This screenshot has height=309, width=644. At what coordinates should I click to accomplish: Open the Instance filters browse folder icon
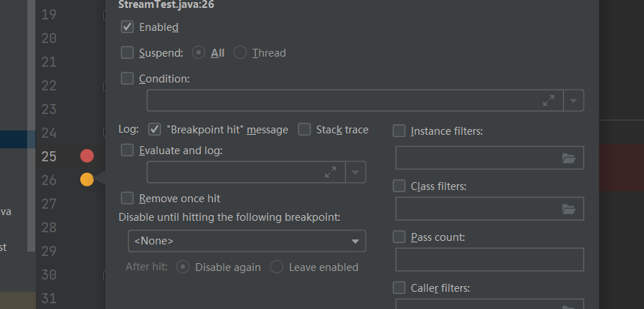569,158
